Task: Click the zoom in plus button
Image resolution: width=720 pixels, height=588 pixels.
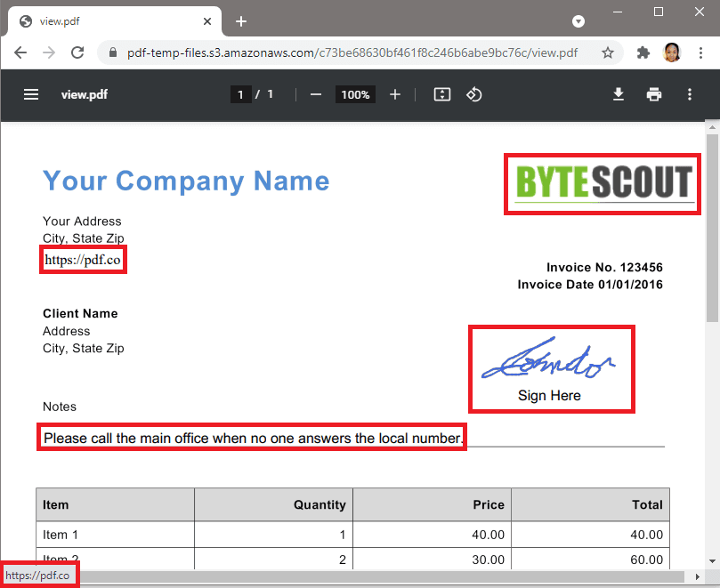Action: pyautogui.click(x=395, y=94)
